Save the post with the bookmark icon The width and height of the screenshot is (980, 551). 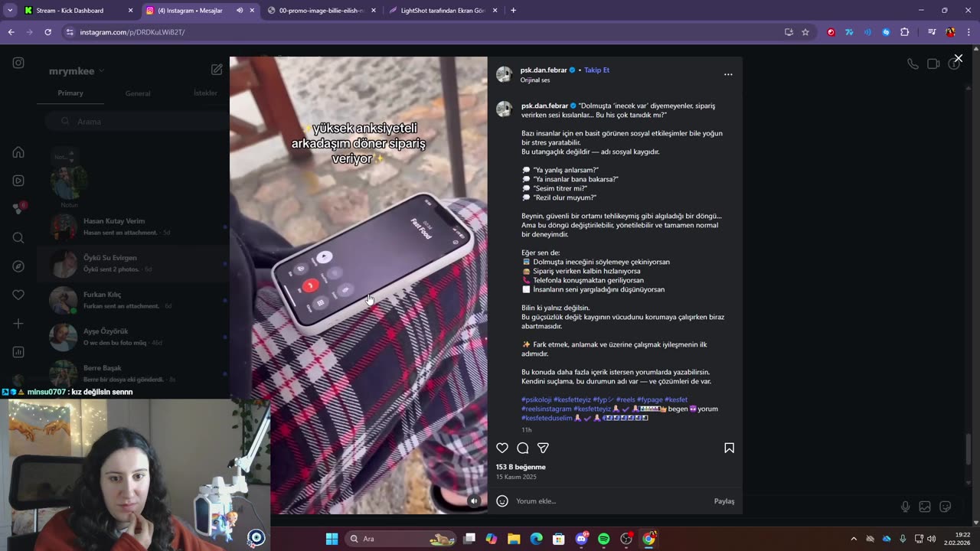(x=729, y=448)
